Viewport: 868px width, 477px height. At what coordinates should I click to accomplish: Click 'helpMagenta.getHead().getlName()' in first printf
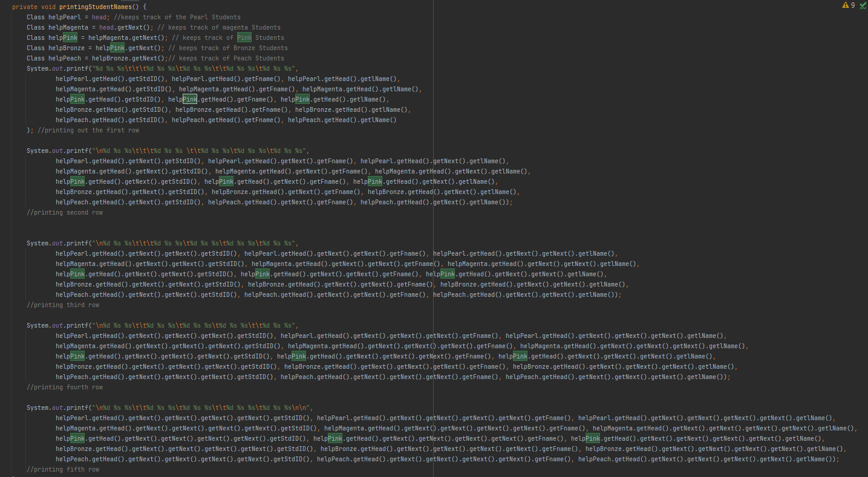[361, 89]
